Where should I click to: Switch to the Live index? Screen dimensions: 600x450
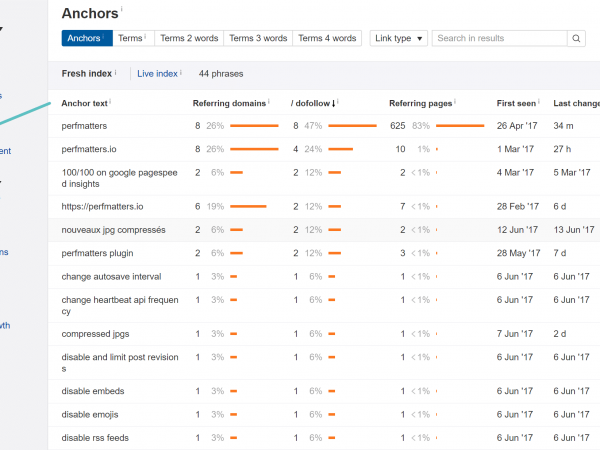pos(157,74)
